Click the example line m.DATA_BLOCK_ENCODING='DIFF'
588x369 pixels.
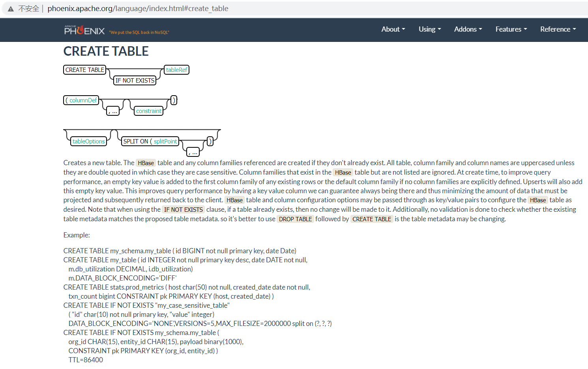coord(122,278)
